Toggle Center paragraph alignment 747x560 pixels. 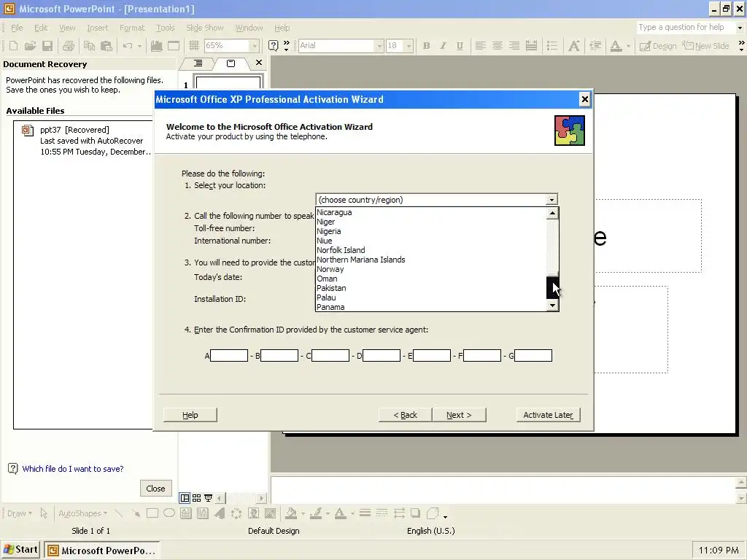click(497, 46)
